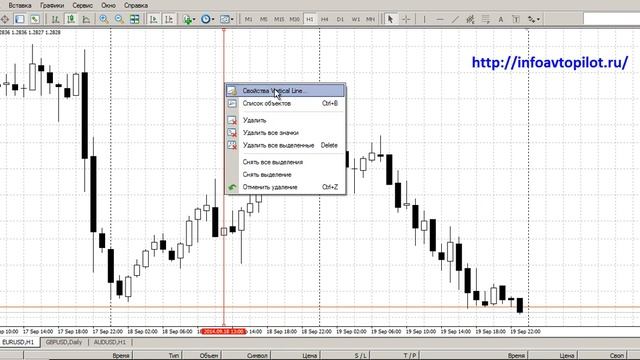Select the text tool 'A'
The image size is (640, 360).
501,19
